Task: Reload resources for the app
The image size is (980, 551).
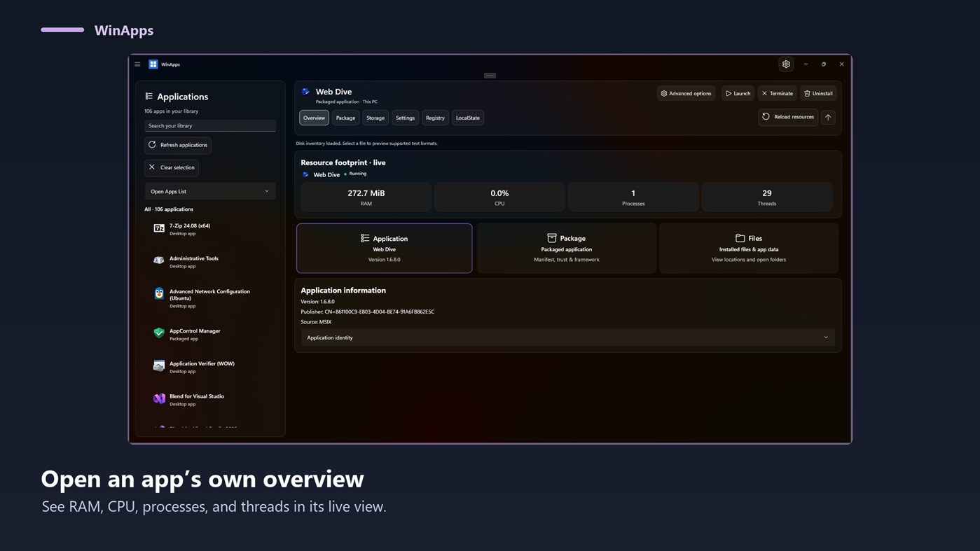Action: click(788, 117)
